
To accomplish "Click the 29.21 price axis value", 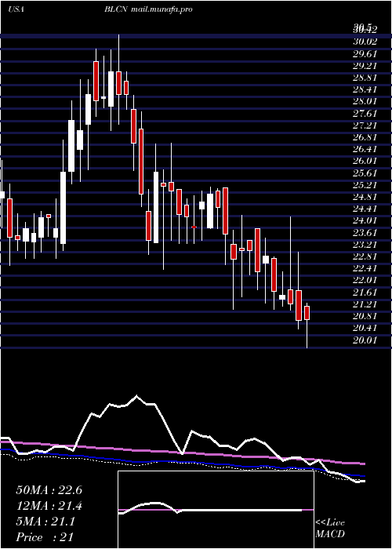I will point(365,65).
